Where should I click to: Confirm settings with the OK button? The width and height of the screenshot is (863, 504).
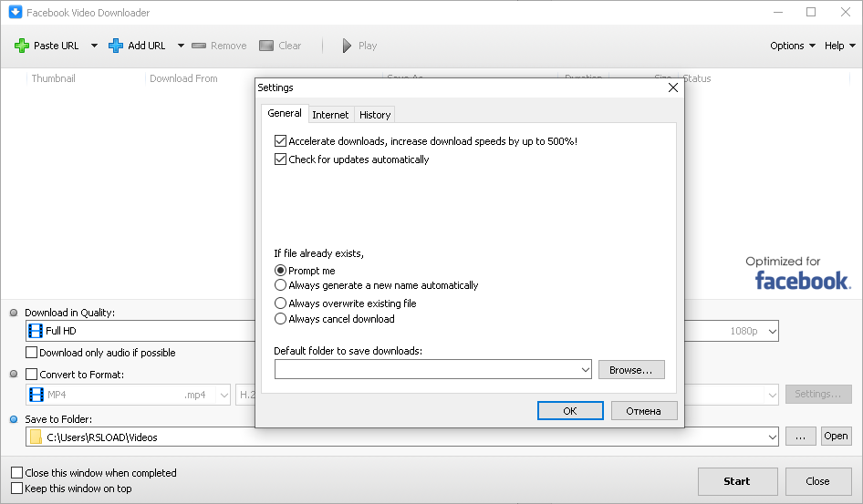point(570,410)
